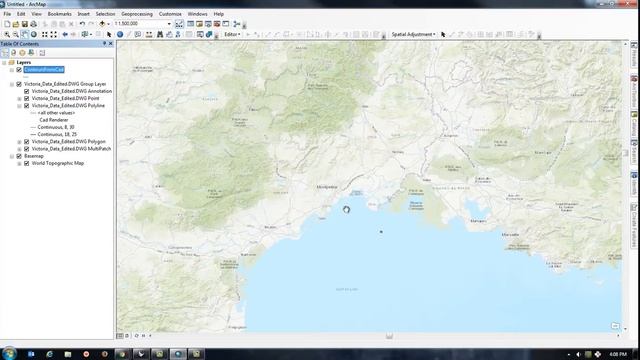
Task: Expand the DWG MultiPatch layer
Action: click(x=19, y=149)
